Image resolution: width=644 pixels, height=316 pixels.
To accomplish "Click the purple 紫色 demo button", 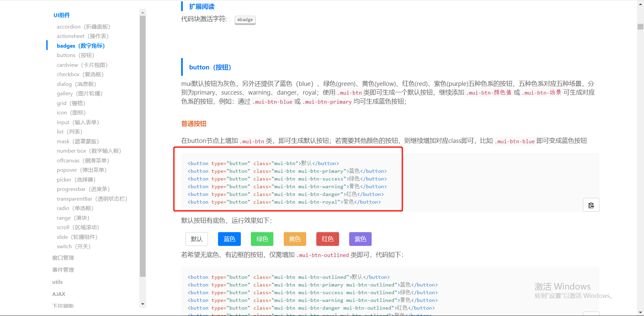I will (x=360, y=239).
